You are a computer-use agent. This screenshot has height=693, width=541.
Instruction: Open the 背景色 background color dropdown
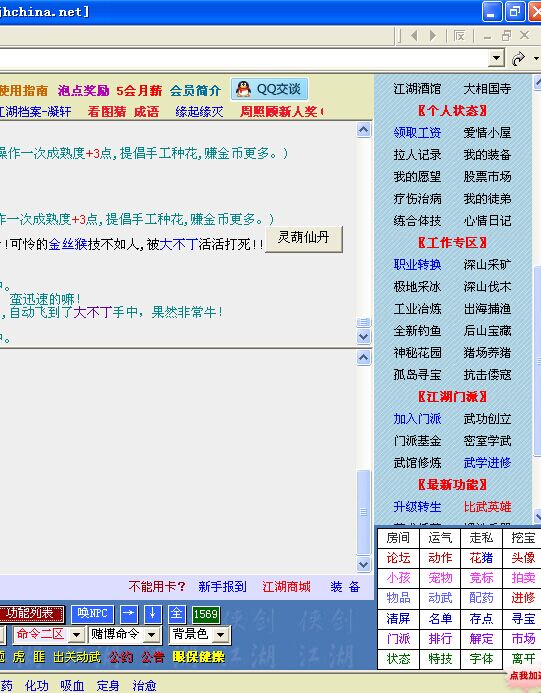pos(199,635)
